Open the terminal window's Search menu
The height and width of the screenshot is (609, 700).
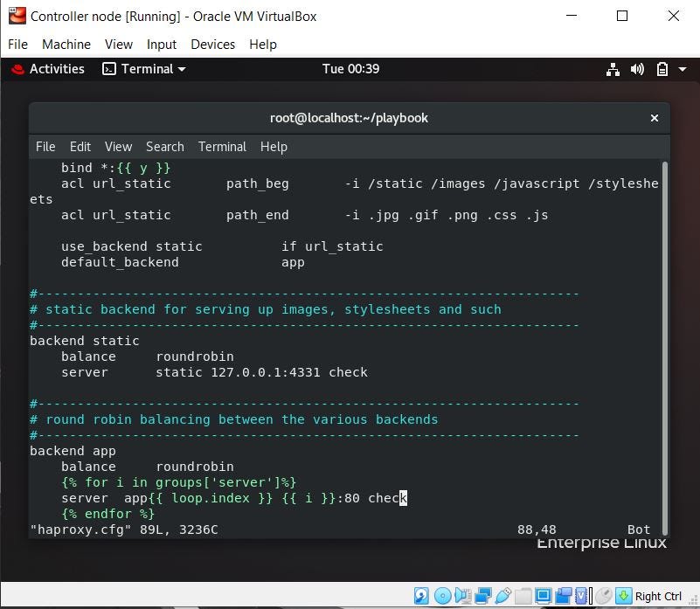click(x=165, y=147)
